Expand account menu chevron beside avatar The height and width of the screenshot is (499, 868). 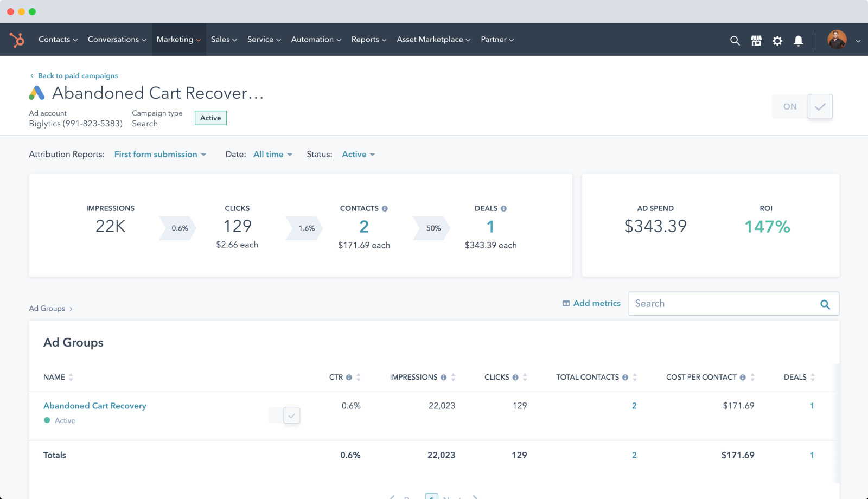pyautogui.click(x=858, y=41)
